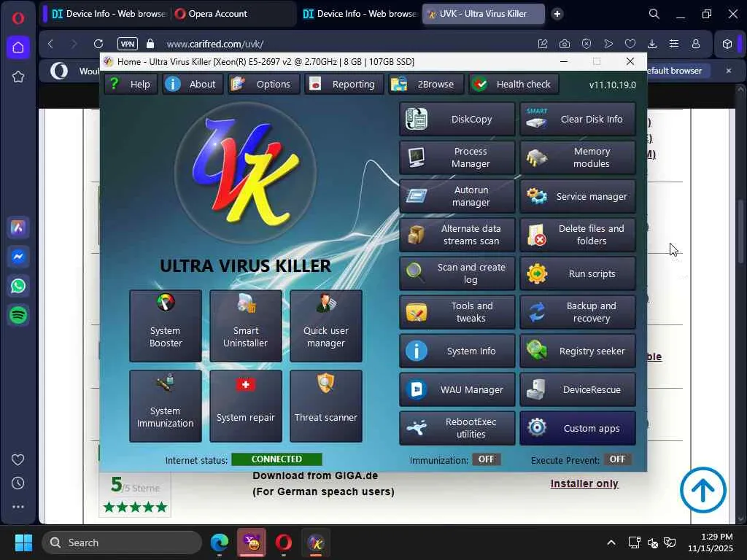Open the DiskCopy tool
This screenshot has width=747, height=560.
tap(457, 119)
